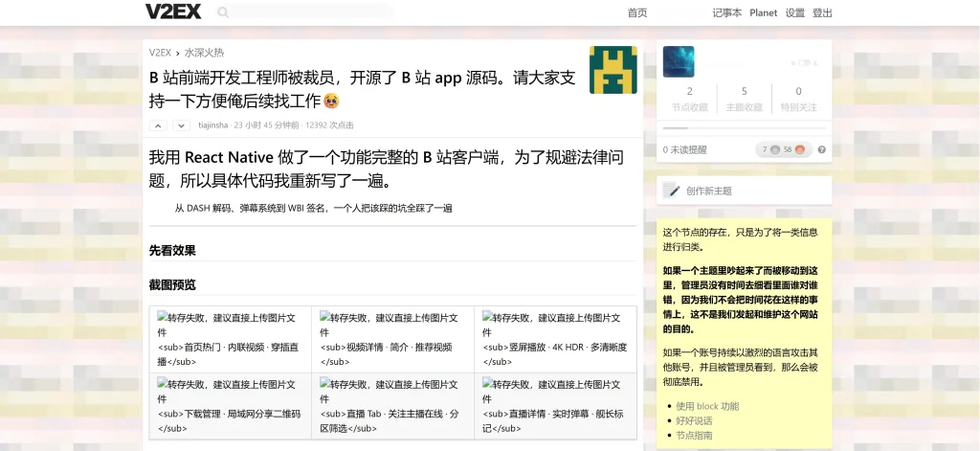This screenshot has height=451, width=980.
Task: Open the silver and bronze coin balance
Action: (783, 149)
